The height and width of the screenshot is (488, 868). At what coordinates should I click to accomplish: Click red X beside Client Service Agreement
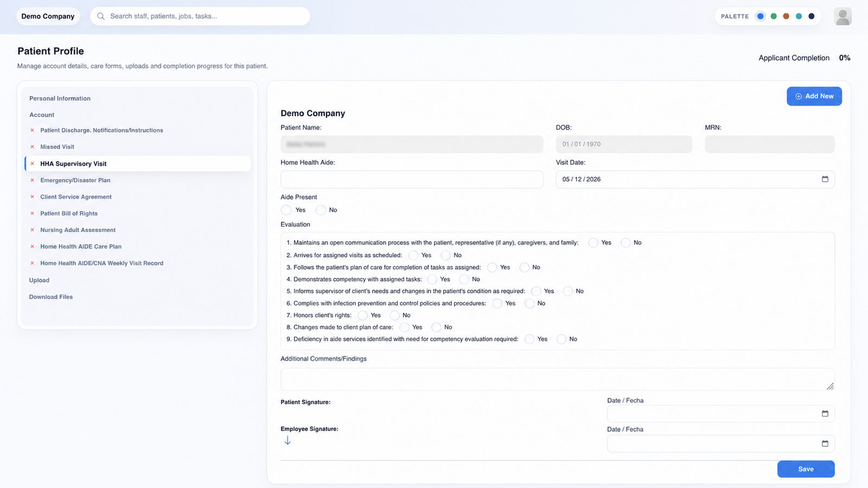coord(32,197)
